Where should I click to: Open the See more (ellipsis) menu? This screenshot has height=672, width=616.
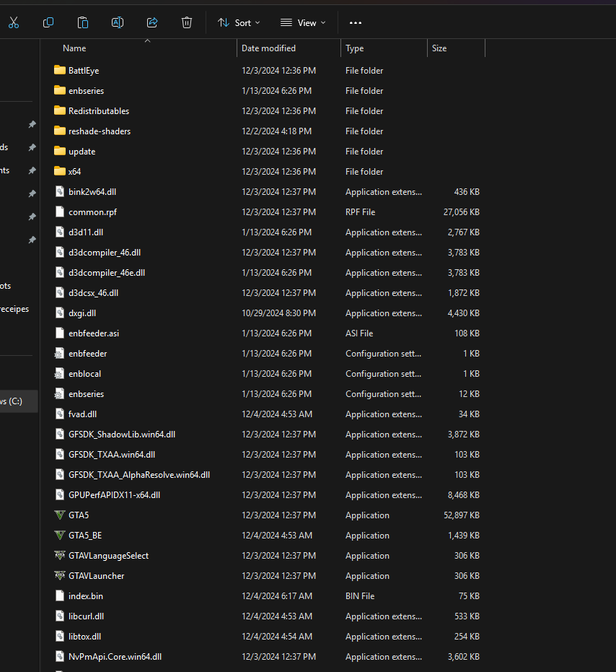tap(355, 22)
